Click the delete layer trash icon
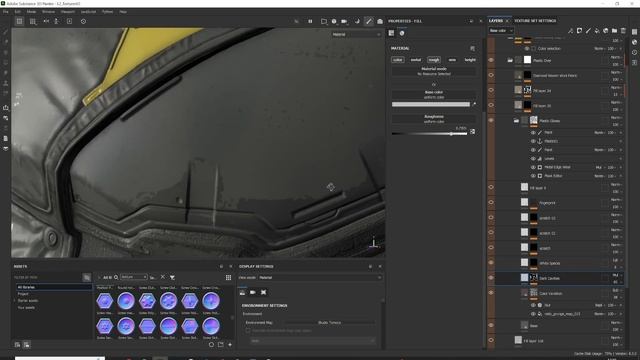 (623, 31)
